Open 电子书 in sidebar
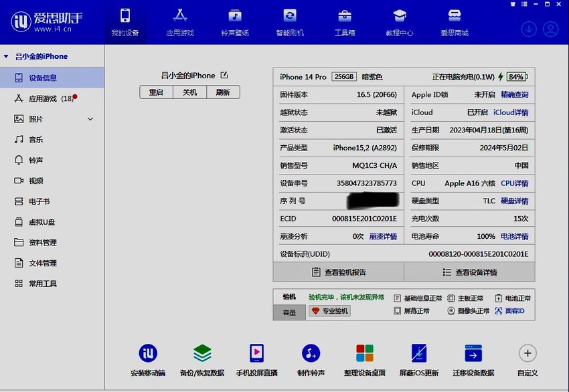The image size is (569, 392). click(52, 201)
